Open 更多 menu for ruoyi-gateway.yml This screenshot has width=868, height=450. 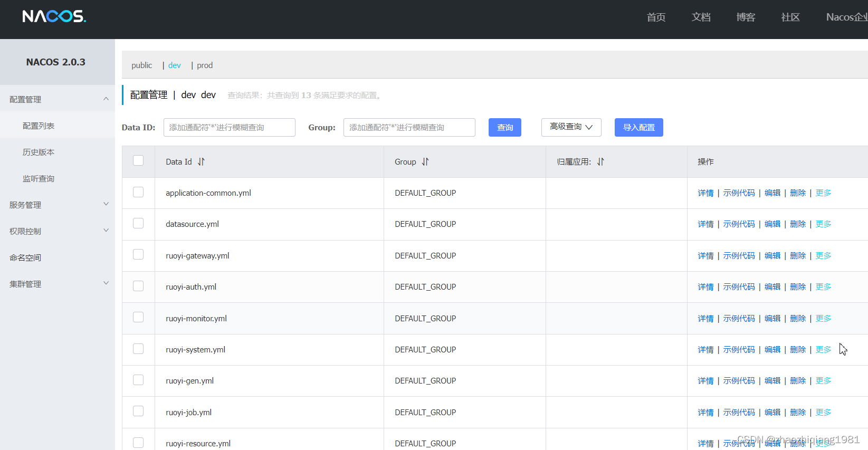tap(823, 256)
